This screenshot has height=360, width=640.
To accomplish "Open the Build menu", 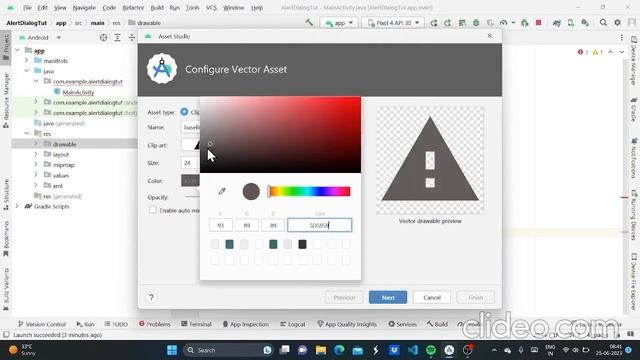I will [157, 8].
